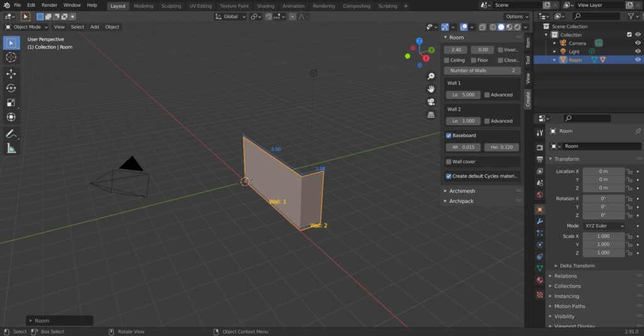Expand the Delta Transform section
Image resolution: width=644 pixels, height=336 pixels.
pyautogui.click(x=577, y=266)
